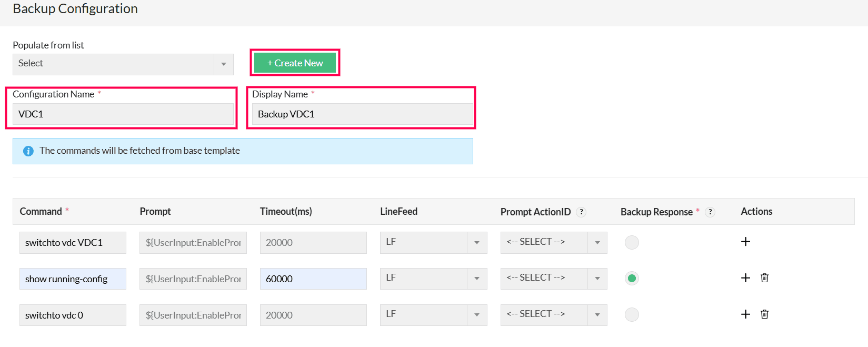Add row after show running-config command
The image size is (868, 347).
click(745, 278)
